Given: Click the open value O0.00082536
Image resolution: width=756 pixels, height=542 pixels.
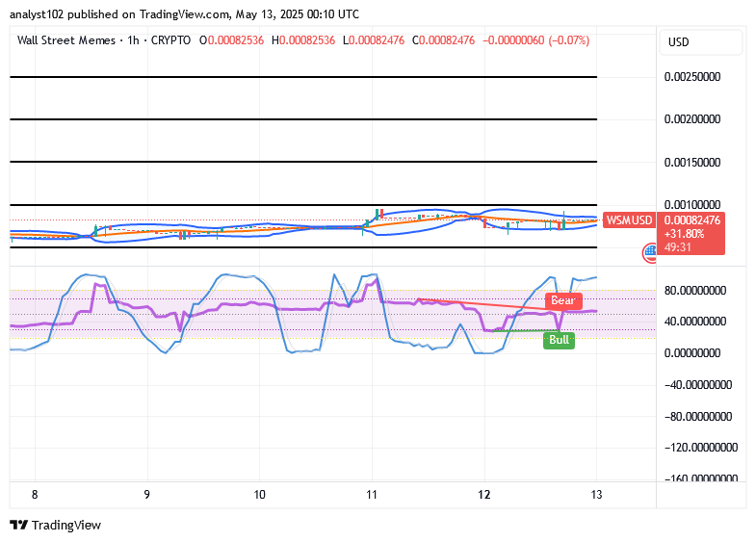Looking at the screenshot, I should (231, 40).
